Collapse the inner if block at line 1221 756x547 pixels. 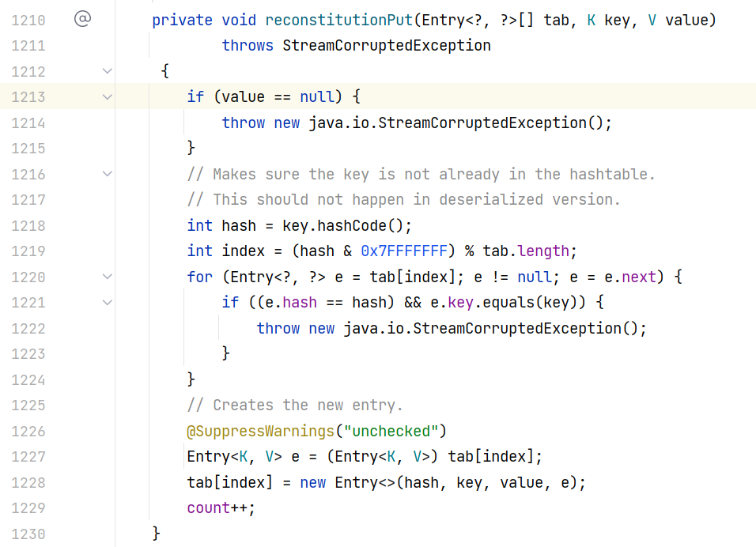pos(108,302)
